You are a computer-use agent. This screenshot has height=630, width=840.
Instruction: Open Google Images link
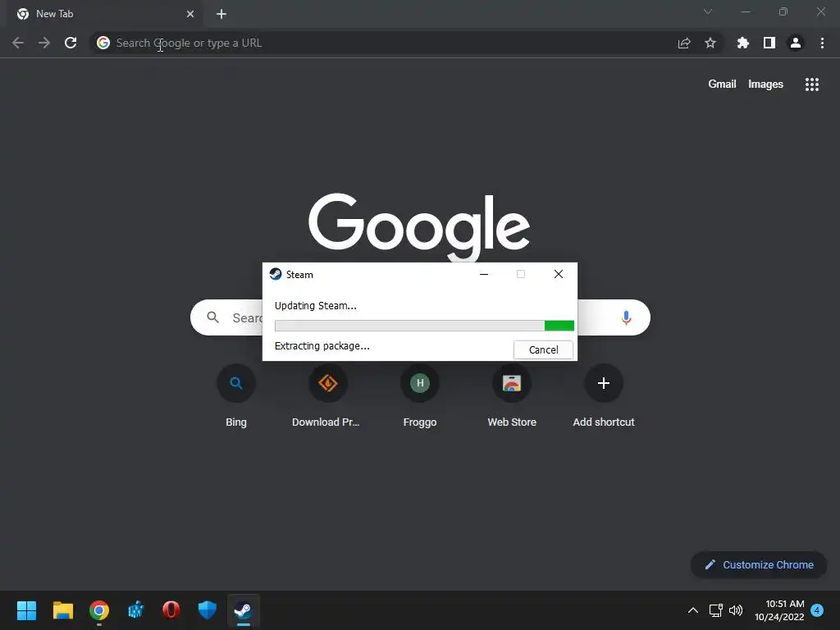765,84
